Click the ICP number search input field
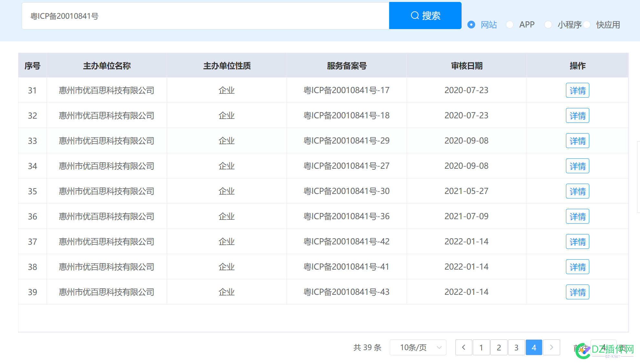640x364 pixels. click(206, 16)
